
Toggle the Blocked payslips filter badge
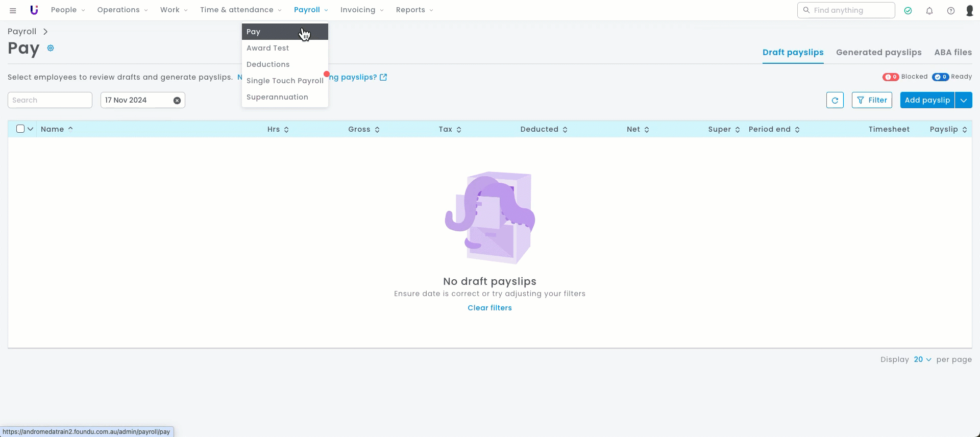pos(891,77)
